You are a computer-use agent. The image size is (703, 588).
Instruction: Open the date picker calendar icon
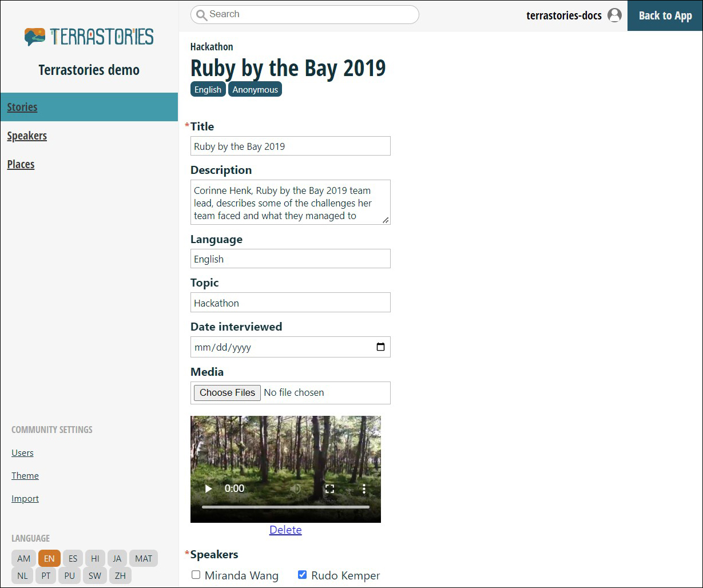point(380,347)
